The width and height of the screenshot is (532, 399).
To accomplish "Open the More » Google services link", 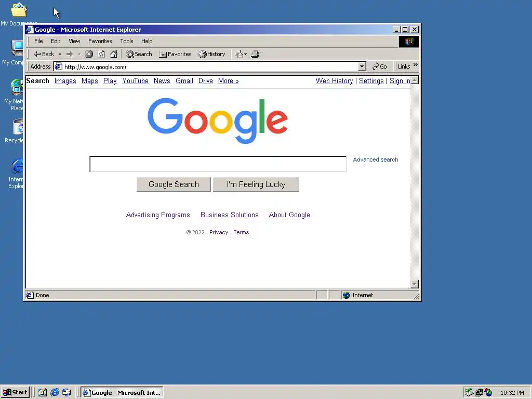I will coord(229,81).
